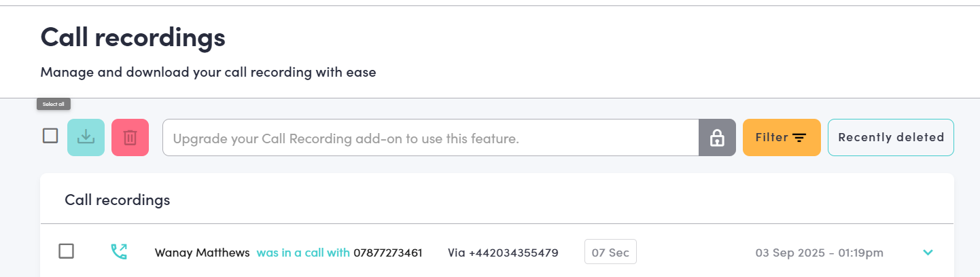Click the 03 Sep 2025 timestamp
980x277 pixels.
pyautogui.click(x=820, y=253)
